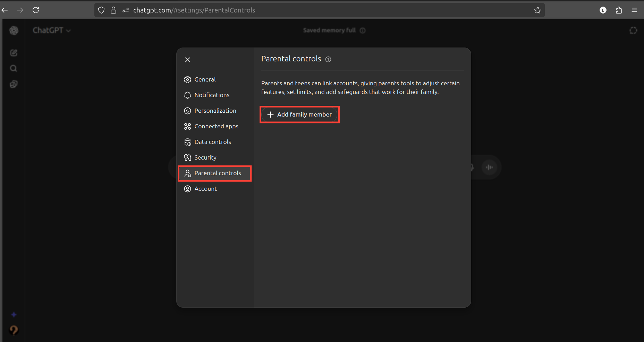Click the Parental controls help icon
Viewport: 644px width, 342px height.
click(328, 59)
